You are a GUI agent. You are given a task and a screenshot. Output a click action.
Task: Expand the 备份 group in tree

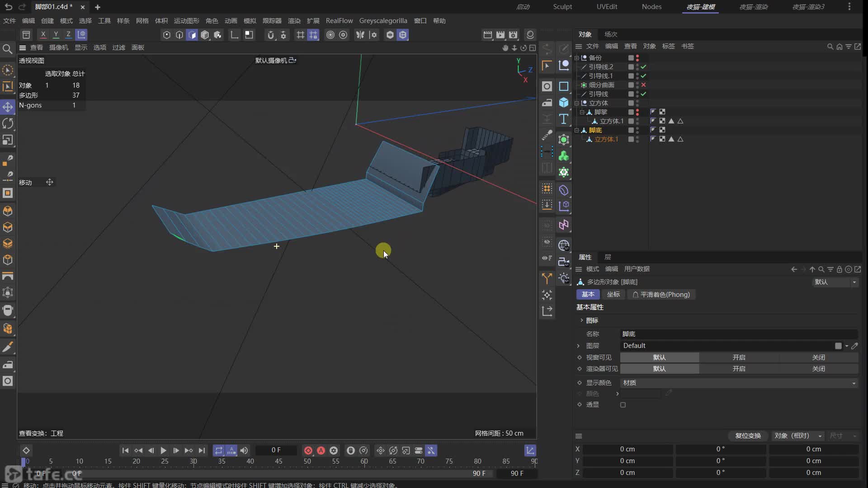(x=577, y=58)
